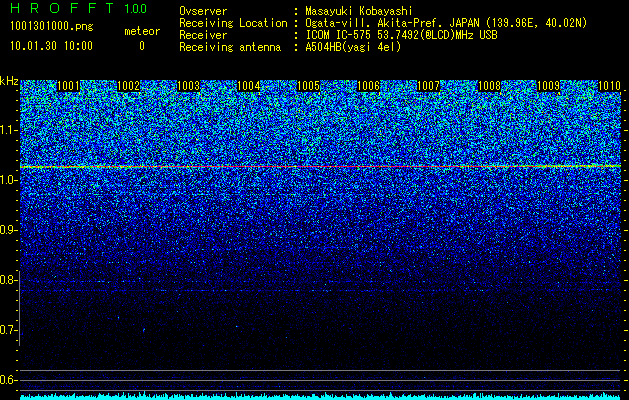Click the Receiving Location field label

point(233,23)
